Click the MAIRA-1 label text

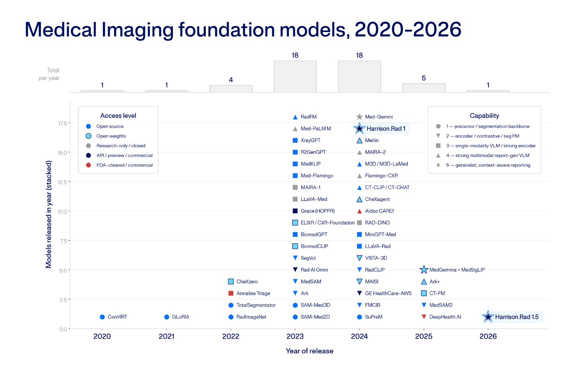point(311,187)
